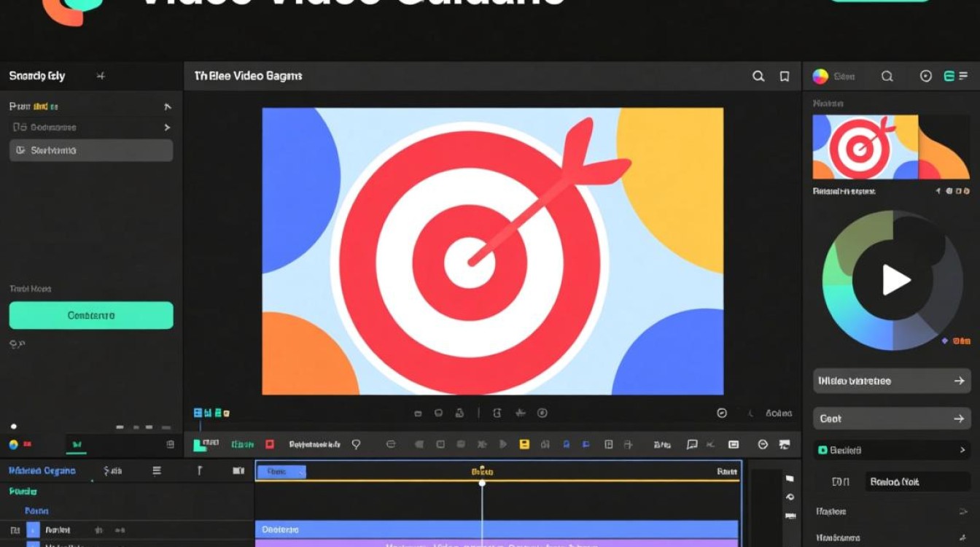Expand the green-icon row chevron in right panel
This screenshot has height=547, width=980.
coord(962,450)
